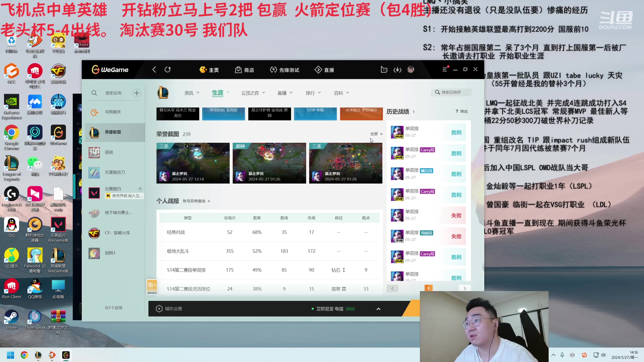
Task: Select page 1 of match history
Action: tap(428, 289)
